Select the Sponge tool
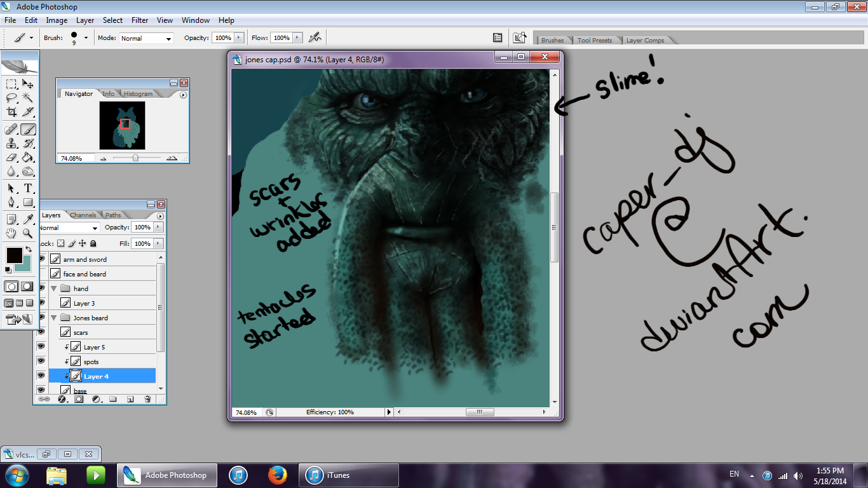 (28, 171)
